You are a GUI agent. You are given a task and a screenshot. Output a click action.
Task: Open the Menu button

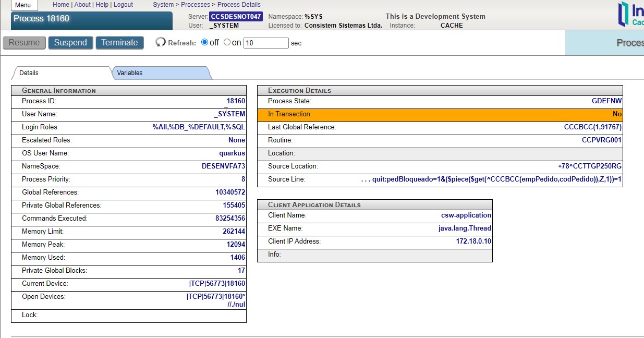click(23, 5)
